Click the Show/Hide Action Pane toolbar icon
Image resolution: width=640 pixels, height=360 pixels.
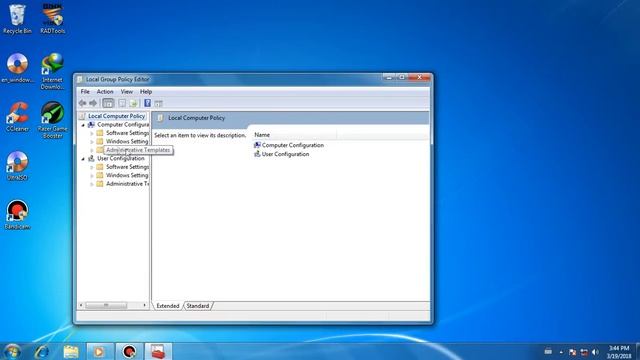158,103
